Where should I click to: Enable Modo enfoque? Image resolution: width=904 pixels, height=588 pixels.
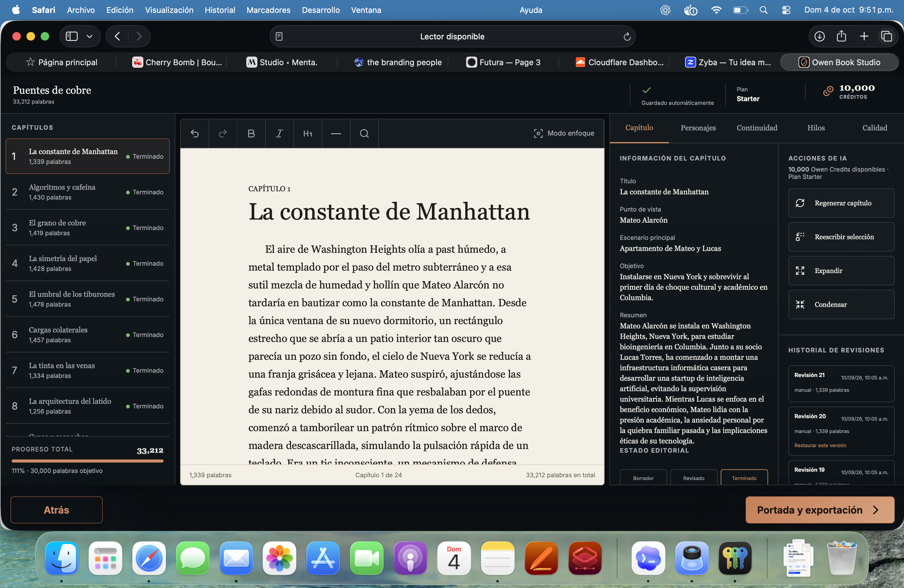point(564,133)
